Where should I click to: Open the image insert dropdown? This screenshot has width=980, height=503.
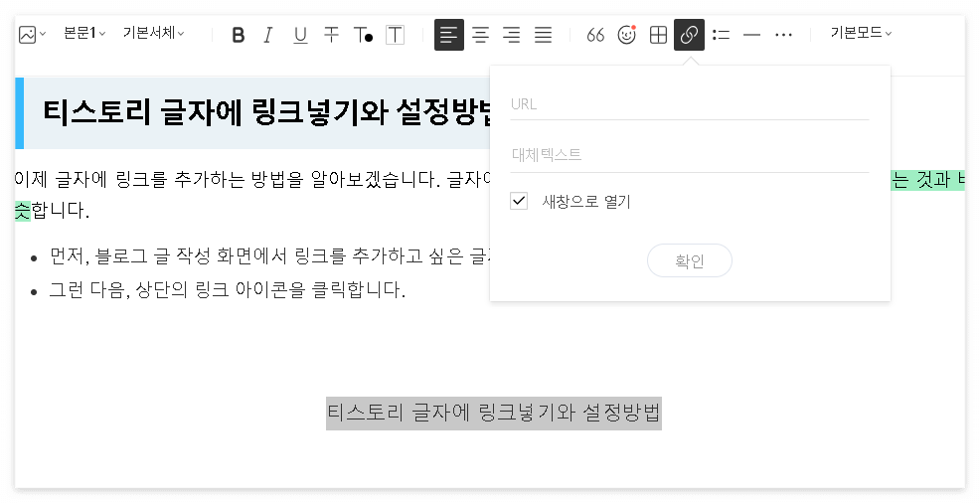32,35
